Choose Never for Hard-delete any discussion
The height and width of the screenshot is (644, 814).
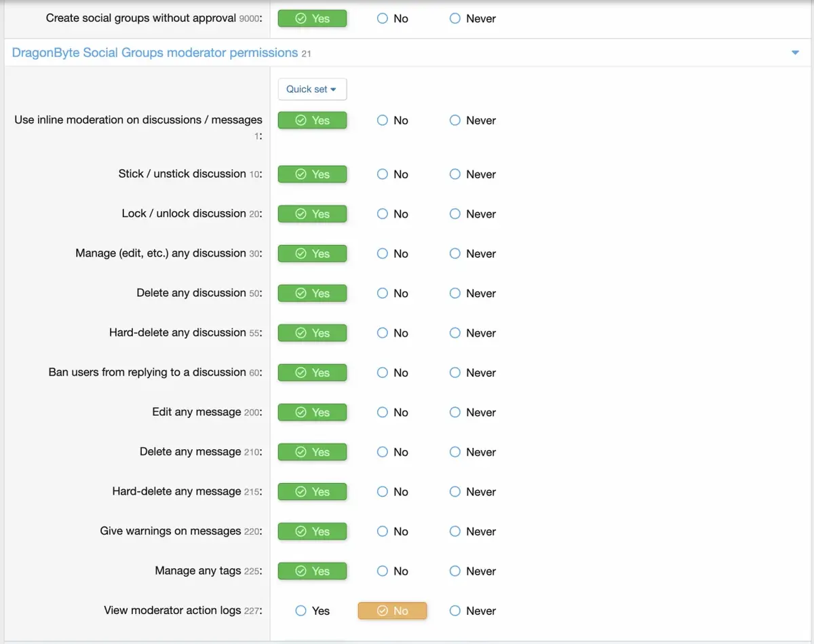tap(455, 333)
